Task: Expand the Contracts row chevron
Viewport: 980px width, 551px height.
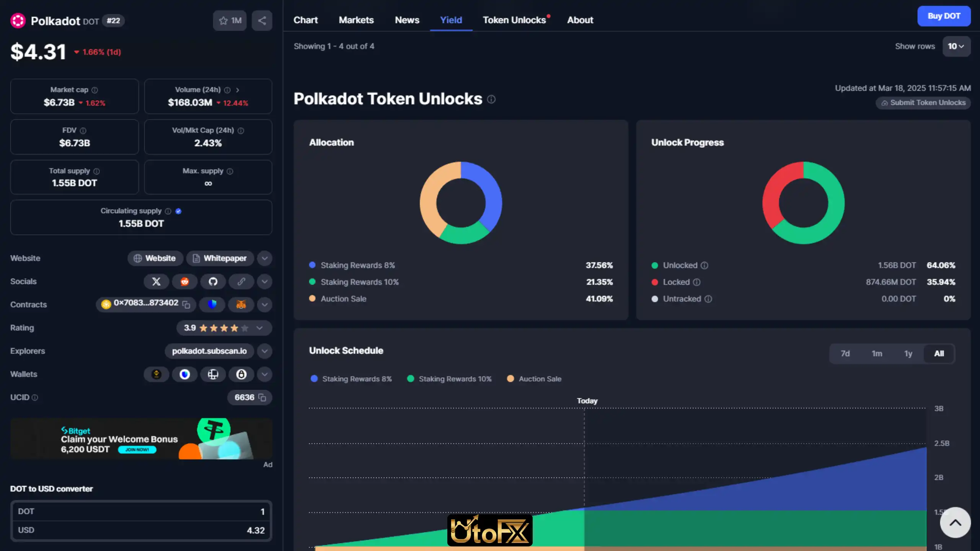Action: [x=264, y=305]
